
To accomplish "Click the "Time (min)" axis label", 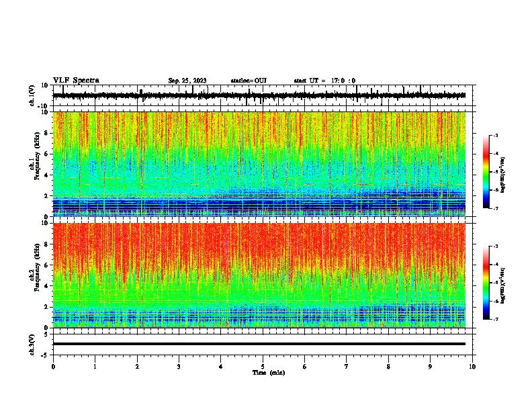I will 269,373.
